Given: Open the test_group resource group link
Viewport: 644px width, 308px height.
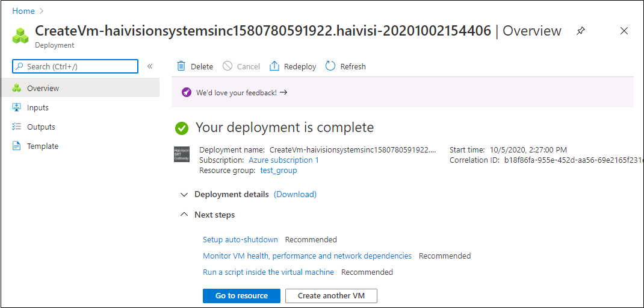Looking at the screenshot, I should (278, 171).
